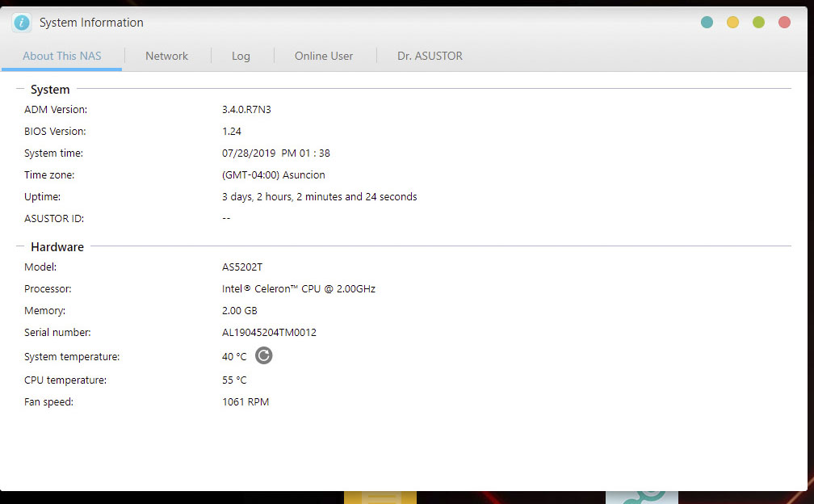Close System Information with red button
Screen dimensions: 814x504
[x=784, y=23]
